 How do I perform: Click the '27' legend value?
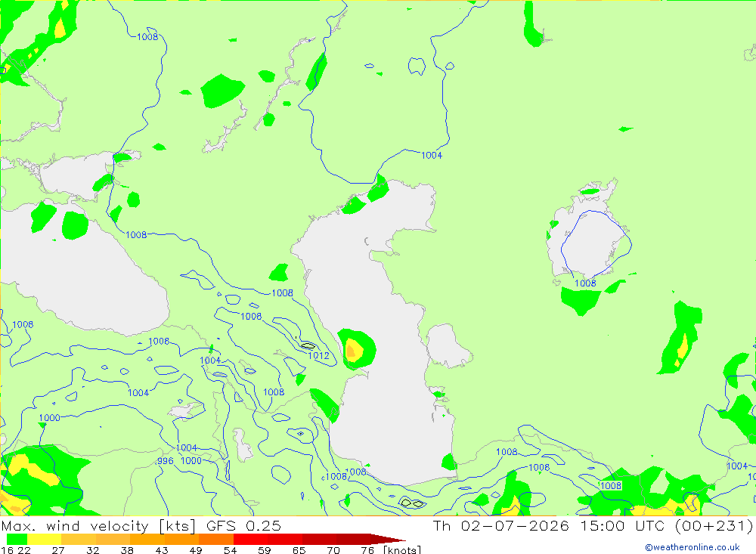point(58,549)
